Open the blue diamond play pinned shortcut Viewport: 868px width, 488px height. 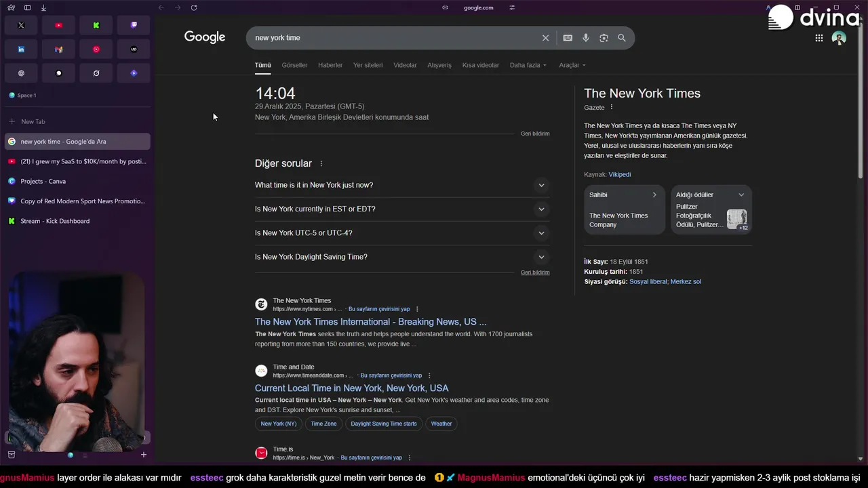[x=134, y=73]
